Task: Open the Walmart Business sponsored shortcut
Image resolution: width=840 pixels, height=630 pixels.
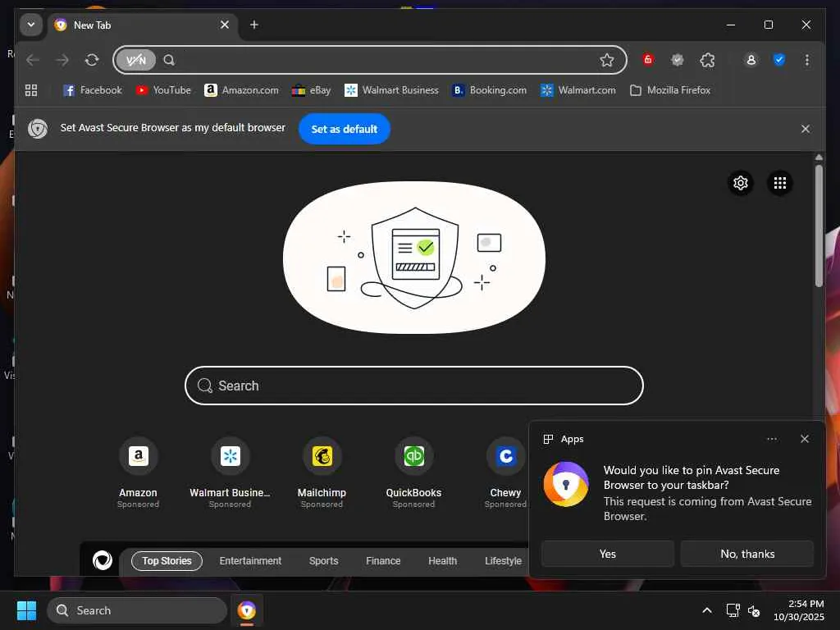Action: [230, 473]
